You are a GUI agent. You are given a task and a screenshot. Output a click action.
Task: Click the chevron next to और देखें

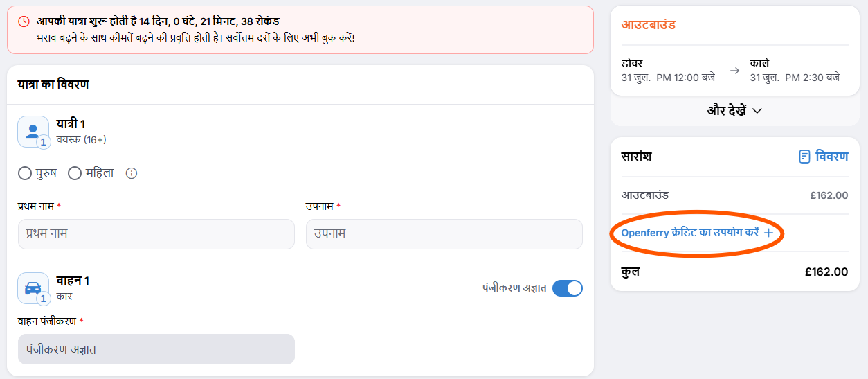pos(757,111)
